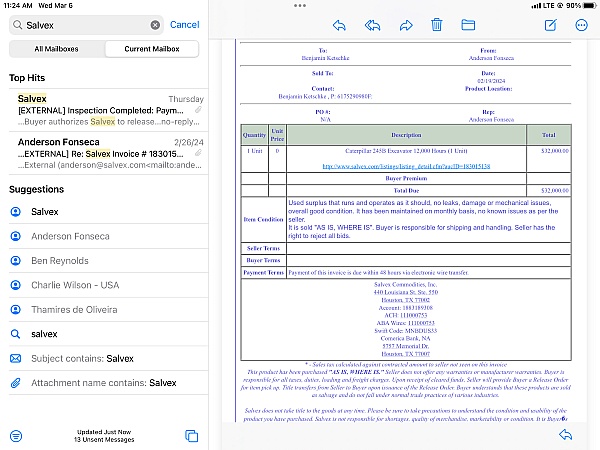Tap the envelope icon for Subject filter
Viewport: 600px width, 450px height.
pyautogui.click(x=16, y=359)
